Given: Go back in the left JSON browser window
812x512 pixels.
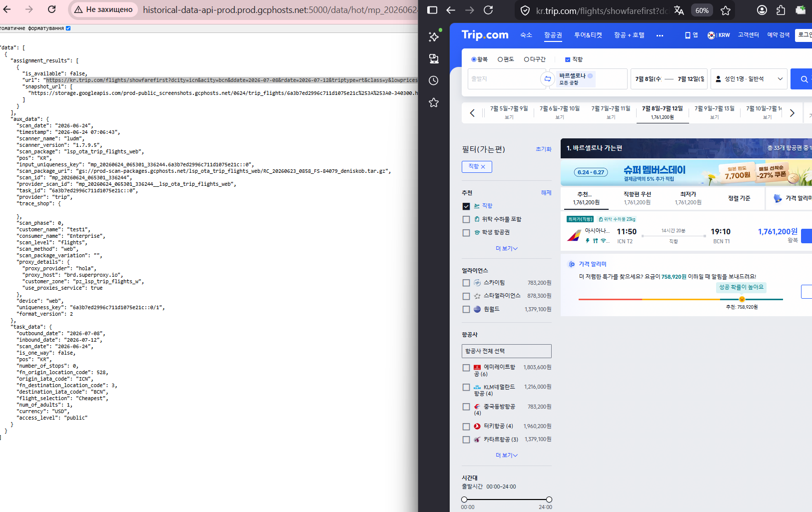Looking at the screenshot, I should (x=7, y=9).
